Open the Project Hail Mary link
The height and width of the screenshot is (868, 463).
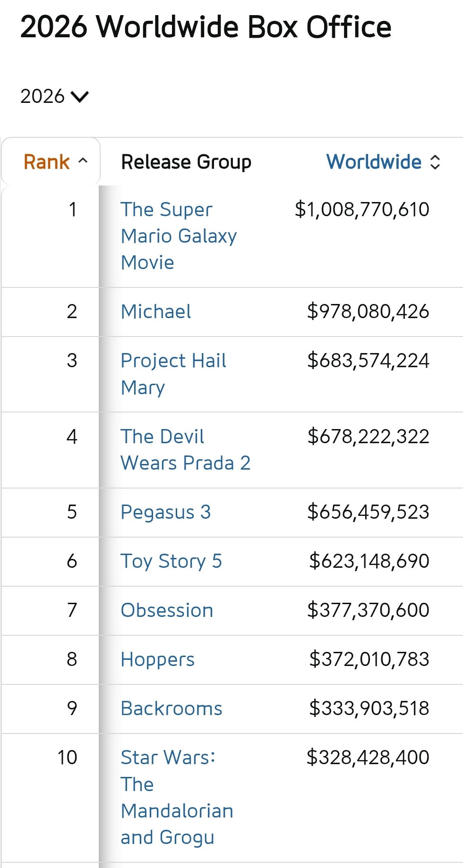point(173,374)
